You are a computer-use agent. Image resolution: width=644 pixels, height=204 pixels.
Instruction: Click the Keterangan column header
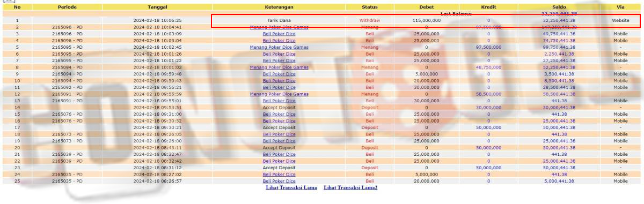(x=279, y=7)
